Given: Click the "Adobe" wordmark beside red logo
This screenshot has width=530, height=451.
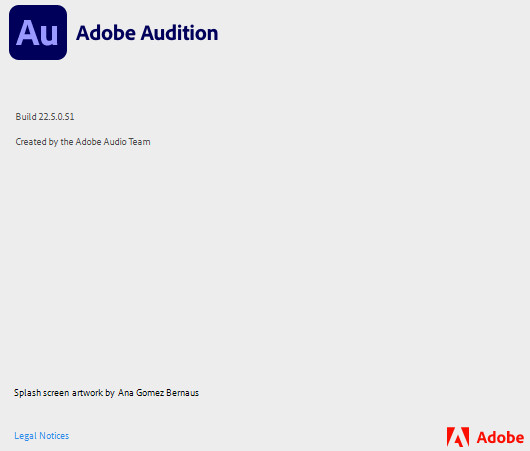Looking at the screenshot, I should 500,437.
